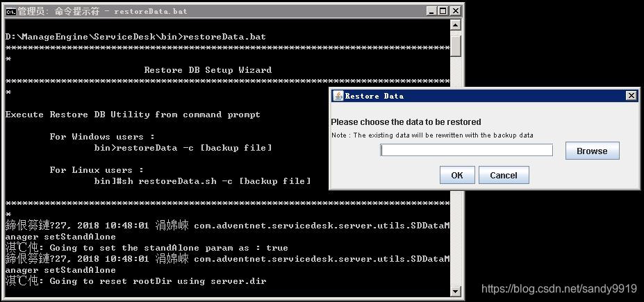Click the restoreData.bat title bar text
Viewport: 644px width, 302px height.
(x=150, y=11)
